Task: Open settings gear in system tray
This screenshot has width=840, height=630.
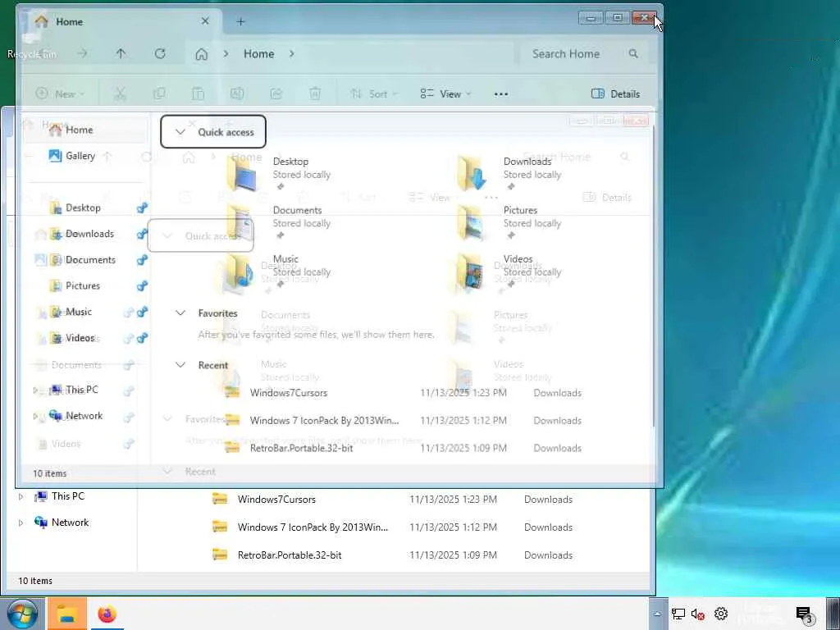Action: point(721,614)
